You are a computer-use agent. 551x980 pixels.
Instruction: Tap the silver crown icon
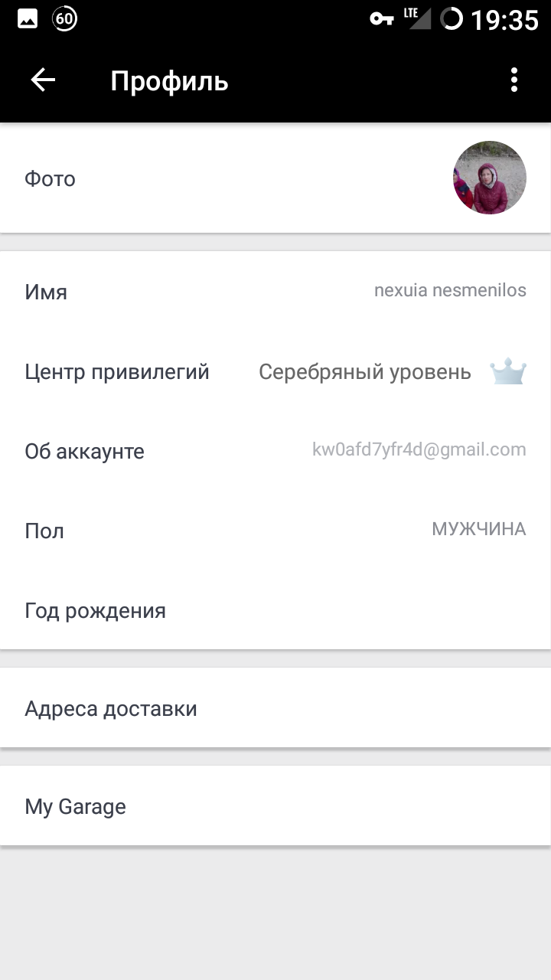(x=508, y=372)
